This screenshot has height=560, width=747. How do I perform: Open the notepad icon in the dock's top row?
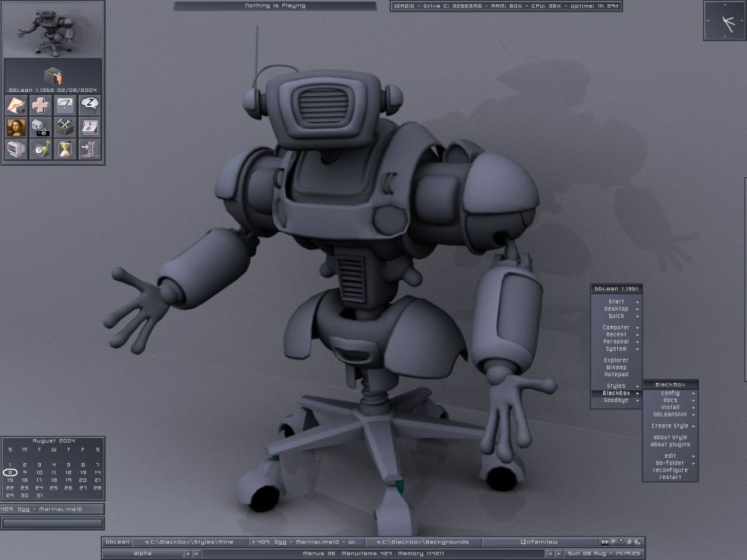click(16, 106)
